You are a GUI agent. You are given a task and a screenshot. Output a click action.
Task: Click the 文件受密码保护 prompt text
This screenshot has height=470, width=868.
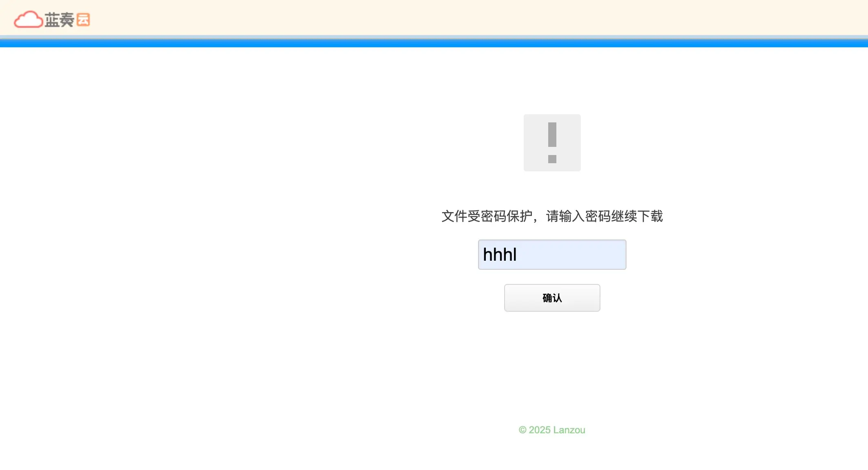click(x=552, y=216)
